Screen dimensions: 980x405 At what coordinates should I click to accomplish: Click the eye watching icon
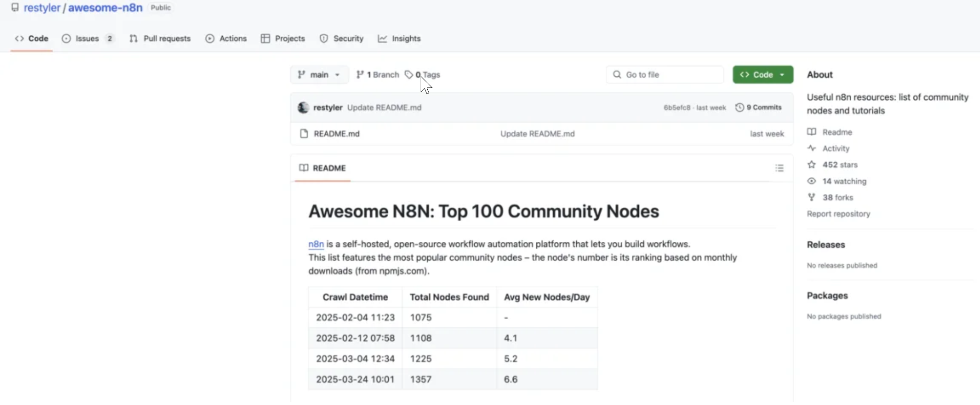tap(812, 181)
